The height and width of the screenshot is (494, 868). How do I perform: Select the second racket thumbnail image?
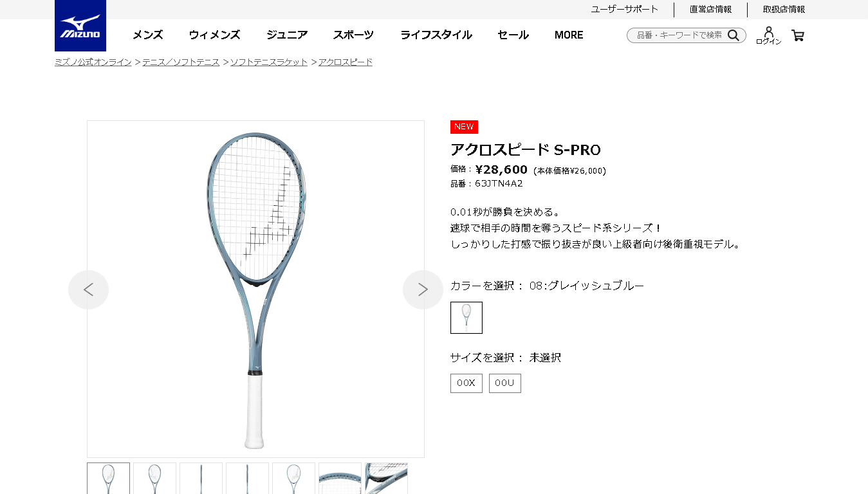pos(155,479)
